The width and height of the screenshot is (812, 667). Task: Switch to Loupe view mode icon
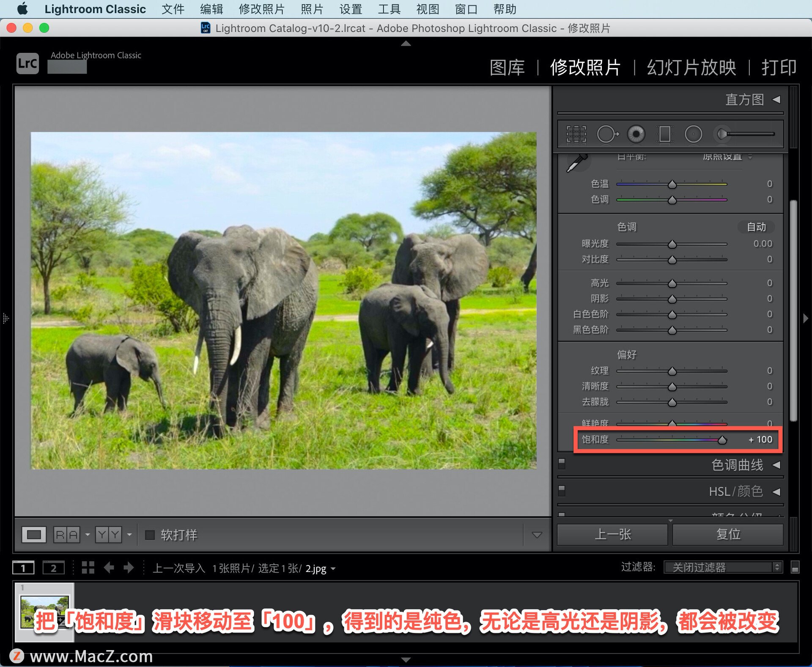point(34,535)
